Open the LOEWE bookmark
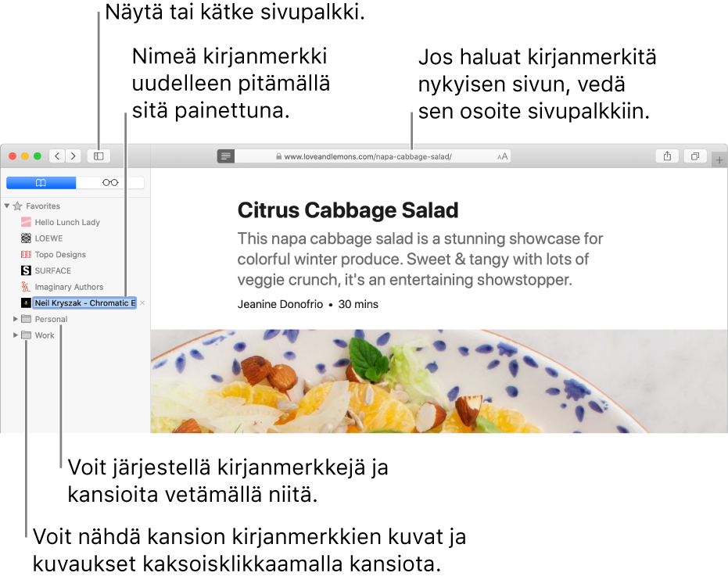This screenshot has width=728, height=580. (48, 238)
